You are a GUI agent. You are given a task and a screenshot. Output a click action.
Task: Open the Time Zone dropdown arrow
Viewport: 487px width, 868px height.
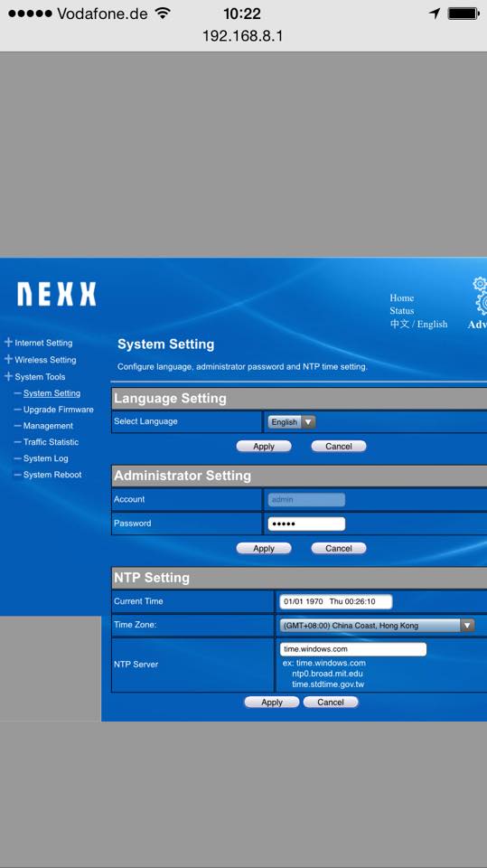468,626
